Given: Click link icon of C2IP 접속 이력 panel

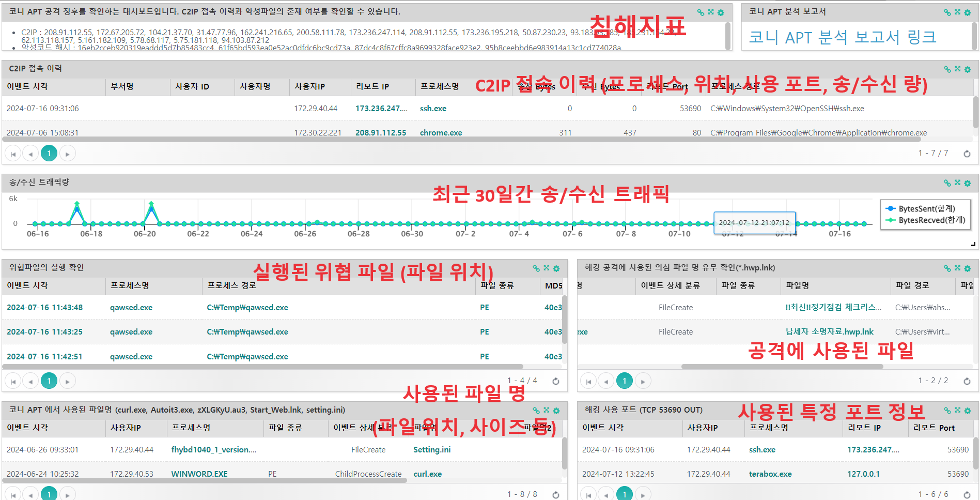Looking at the screenshot, I should [x=947, y=69].
